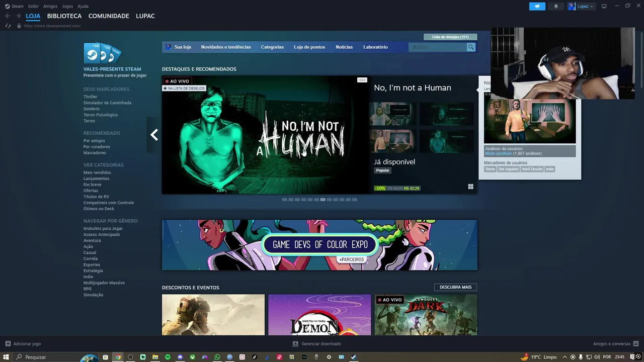
Task: Go forward with the navigation arrow
Action: pyautogui.click(x=18, y=16)
